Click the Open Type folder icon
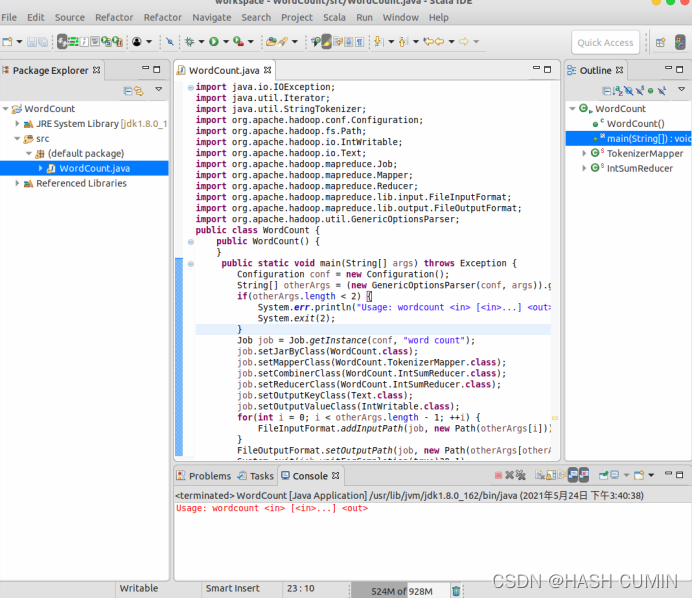Image resolution: width=692 pixels, height=598 pixels. (x=271, y=42)
